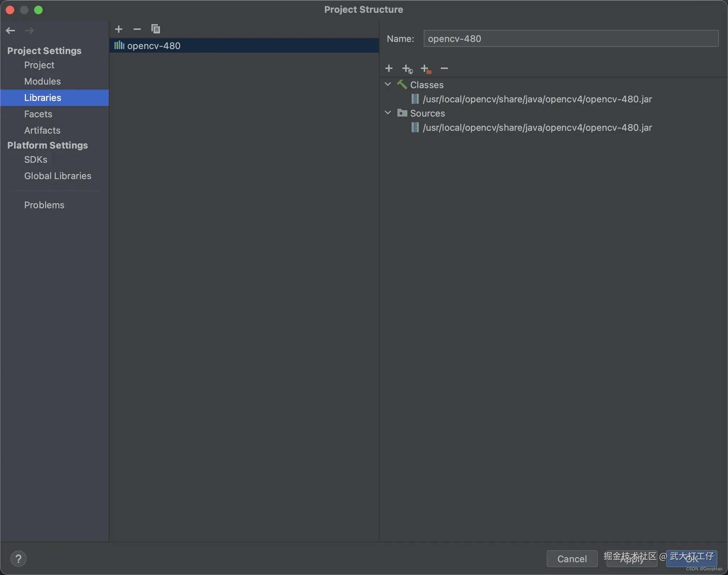Click the remove library minus icon
The height and width of the screenshot is (575, 728).
click(x=137, y=29)
